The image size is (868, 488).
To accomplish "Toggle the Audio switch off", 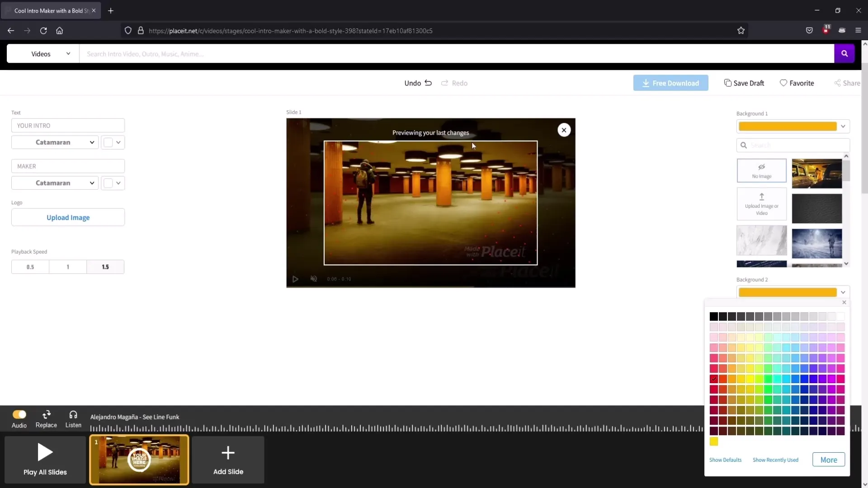I will pyautogui.click(x=19, y=414).
